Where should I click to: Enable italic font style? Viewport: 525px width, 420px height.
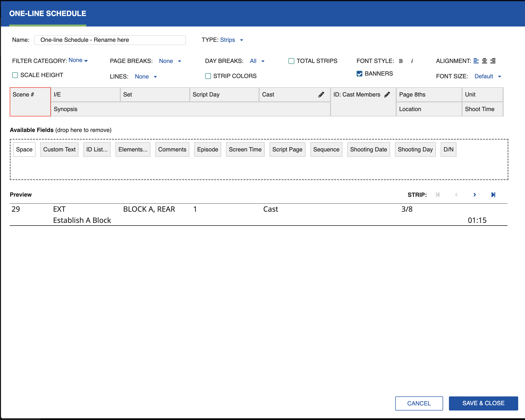pos(412,61)
